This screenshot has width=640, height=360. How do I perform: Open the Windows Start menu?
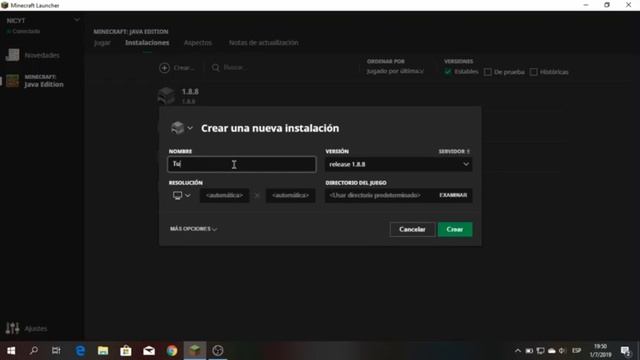pyautogui.click(x=11, y=351)
